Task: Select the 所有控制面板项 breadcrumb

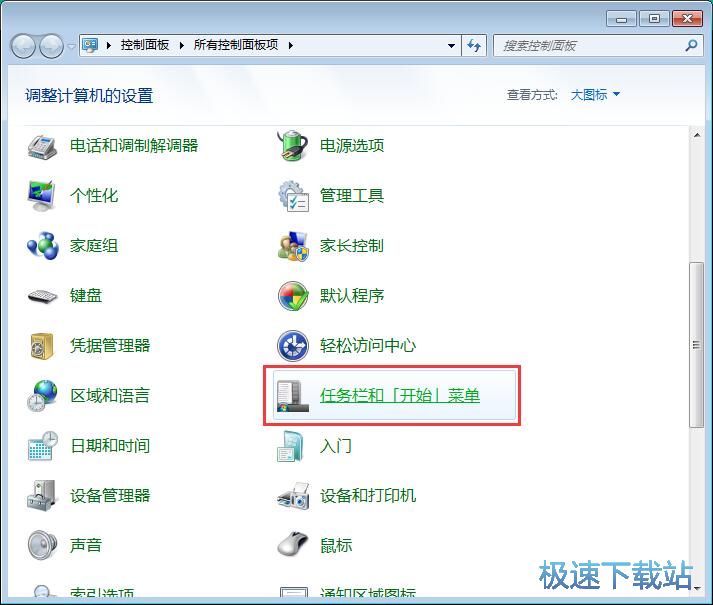Action: point(236,45)
